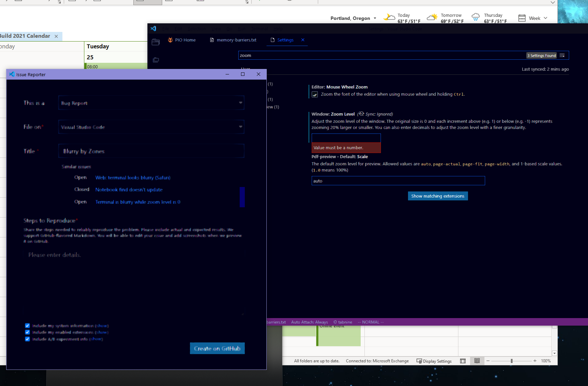Viewport: 588px width, 386px height.
Task: Open Display Settings in Outlook's status bar
Action: coord(434,361)
